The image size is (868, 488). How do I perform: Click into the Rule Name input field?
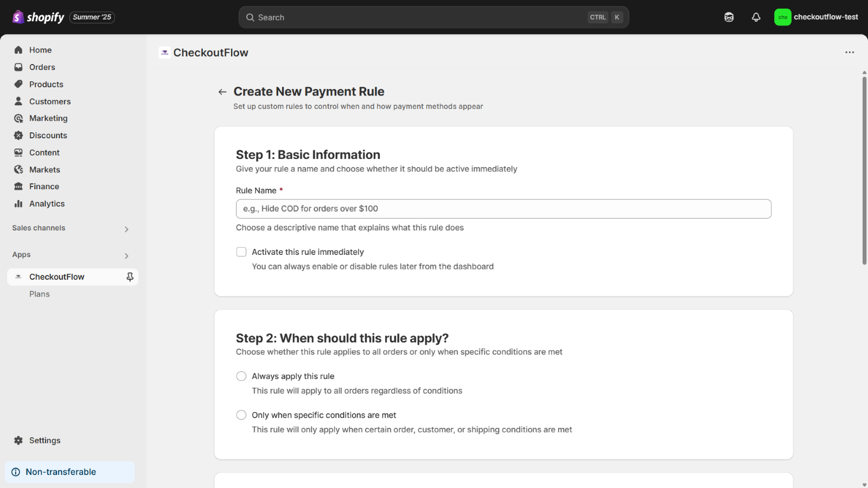(503, 209)
